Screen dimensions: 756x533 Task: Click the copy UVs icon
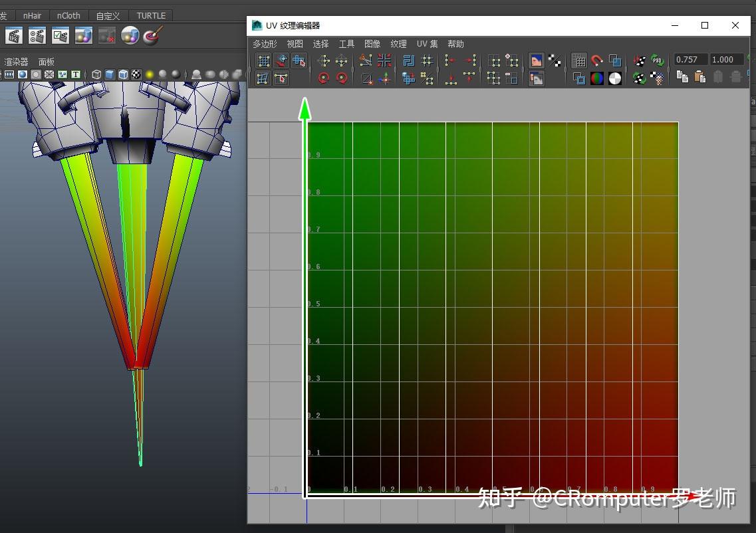coord(681,76)
